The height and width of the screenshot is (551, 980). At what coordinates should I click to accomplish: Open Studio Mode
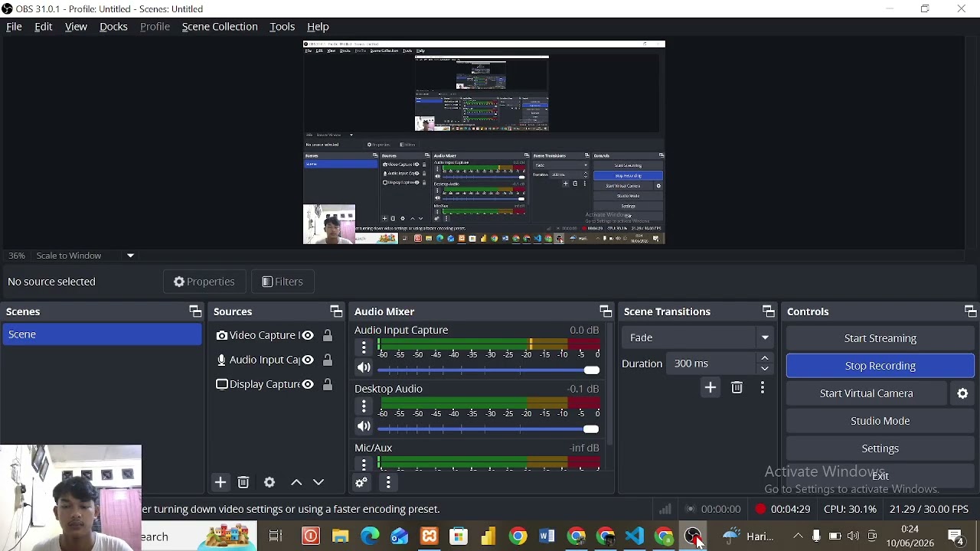coord(880,422)
